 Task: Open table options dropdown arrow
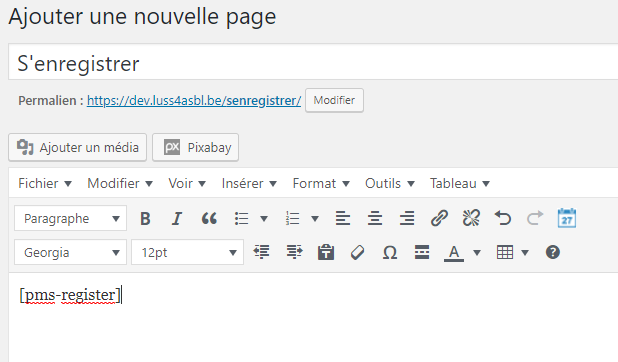[x=525, y=252]
